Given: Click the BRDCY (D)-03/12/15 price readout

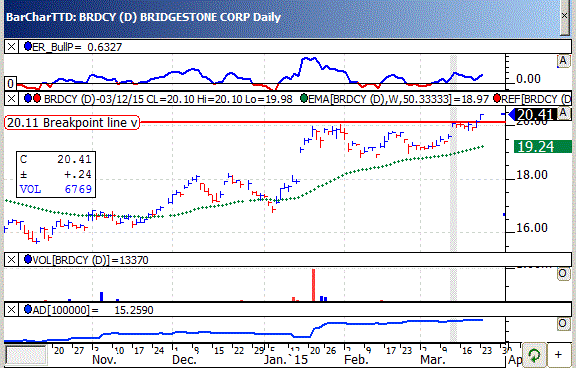Looking at the screenshot, I should [x=168, y=99].
